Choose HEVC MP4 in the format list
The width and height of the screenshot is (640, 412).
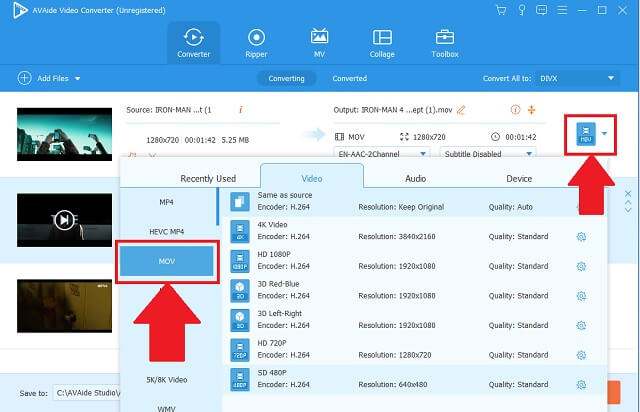(167, 232)
